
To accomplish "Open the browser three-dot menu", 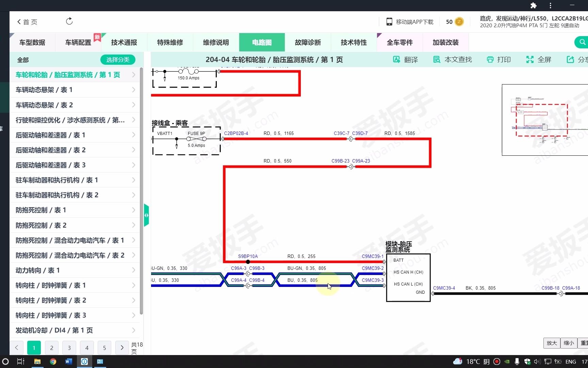I will pyautogui.click(x=550, y=5).
